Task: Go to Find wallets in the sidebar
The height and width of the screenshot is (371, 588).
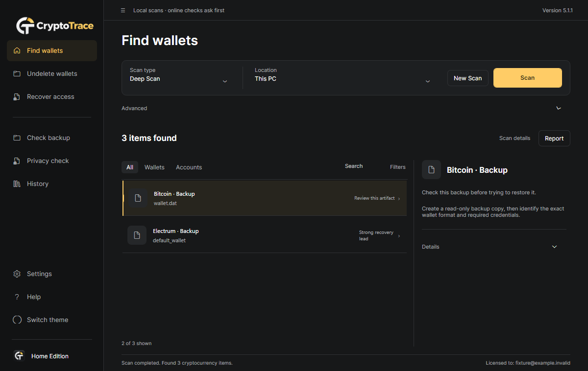Action: (x=52, y=50)
